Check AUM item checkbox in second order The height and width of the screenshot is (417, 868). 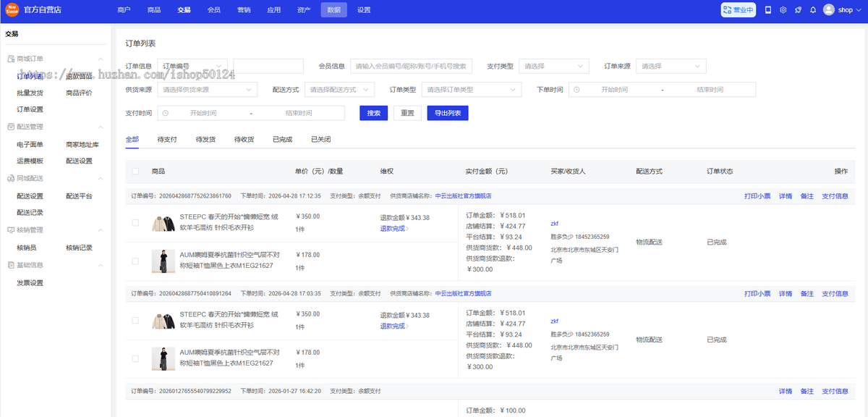pos(135,358)
